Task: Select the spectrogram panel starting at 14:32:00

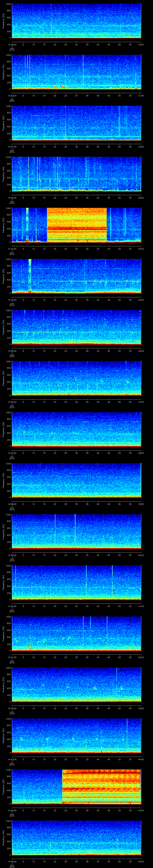Action: (77, 174)
